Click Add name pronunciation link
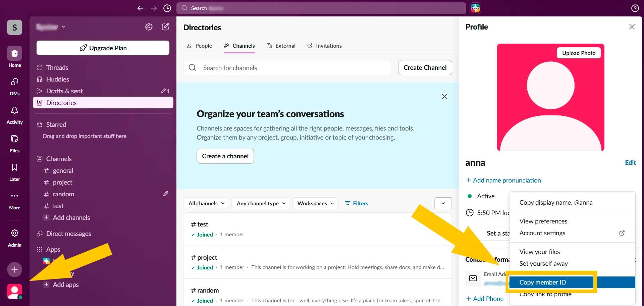The image size is (644, 306). point(503,180)
